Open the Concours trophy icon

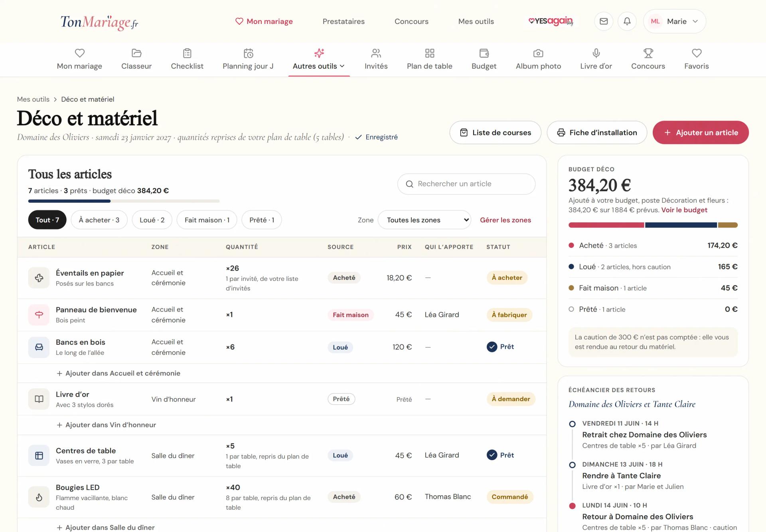point(648,53)
